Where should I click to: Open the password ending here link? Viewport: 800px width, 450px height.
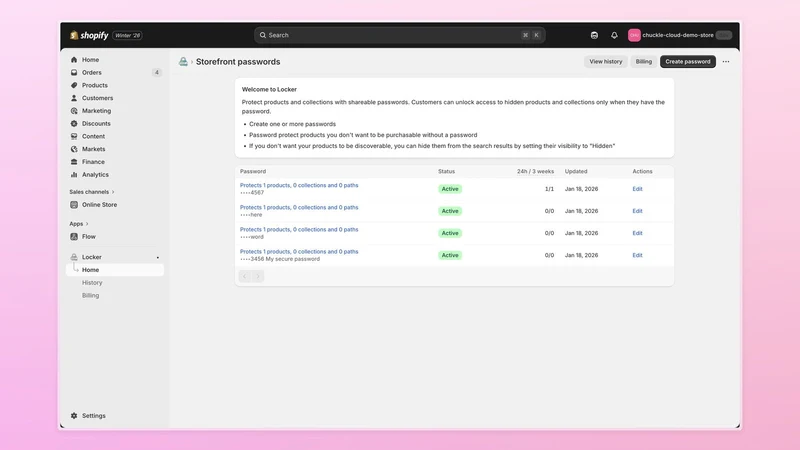tap(299, 207)
